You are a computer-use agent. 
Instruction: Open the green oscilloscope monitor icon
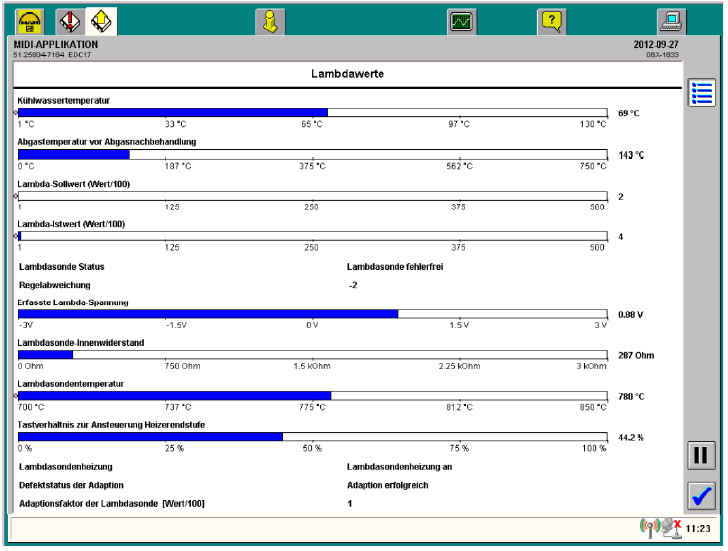(461, 19)
